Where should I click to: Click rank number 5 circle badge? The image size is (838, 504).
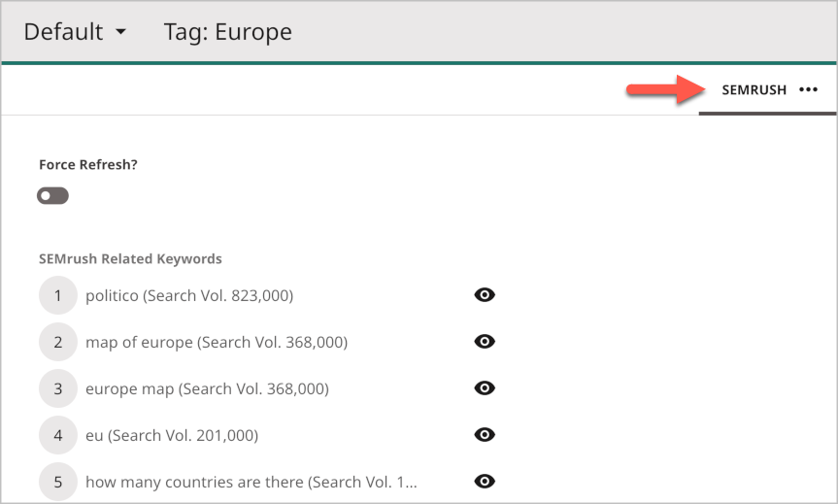coord(57,481)
